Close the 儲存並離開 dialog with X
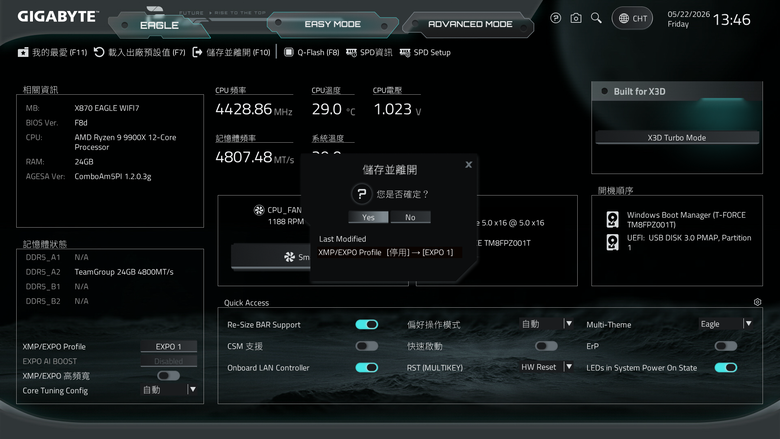 tap(469, 165)
